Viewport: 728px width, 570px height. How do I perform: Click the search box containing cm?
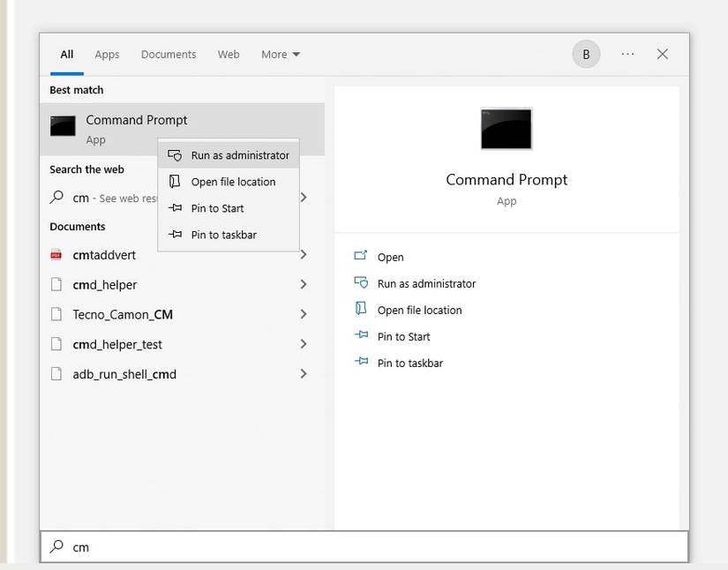pyautogui.click(x=364, y=547)
